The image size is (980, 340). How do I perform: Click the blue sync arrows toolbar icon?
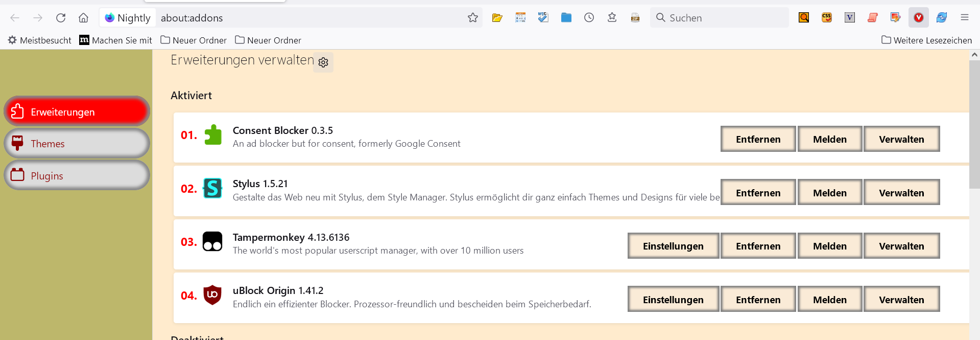[x=941, y=18]
